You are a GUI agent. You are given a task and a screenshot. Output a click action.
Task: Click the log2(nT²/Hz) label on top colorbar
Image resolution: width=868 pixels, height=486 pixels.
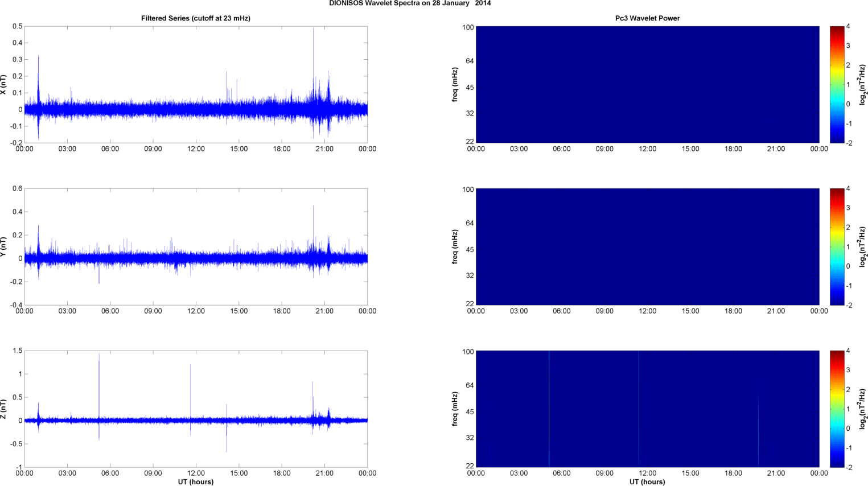863,85
